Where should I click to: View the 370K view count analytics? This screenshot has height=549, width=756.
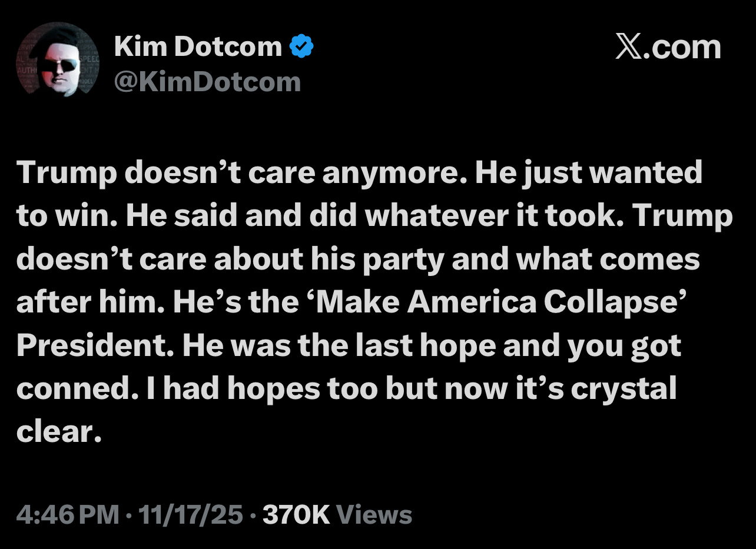(296, 515)
